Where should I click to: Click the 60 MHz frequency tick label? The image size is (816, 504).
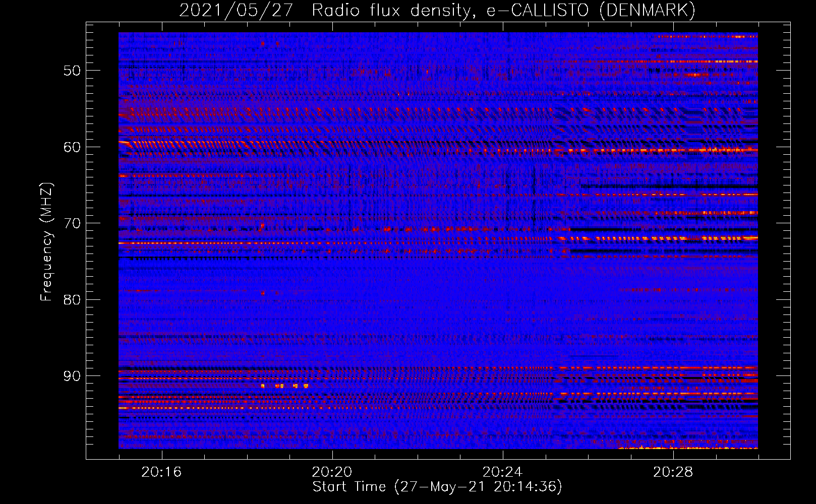(x=72, y=147)
